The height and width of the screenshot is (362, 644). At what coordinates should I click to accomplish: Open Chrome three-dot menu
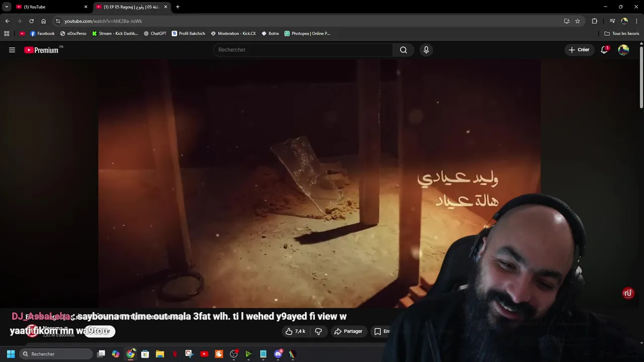pyautogui.click(x=637, y=21)
